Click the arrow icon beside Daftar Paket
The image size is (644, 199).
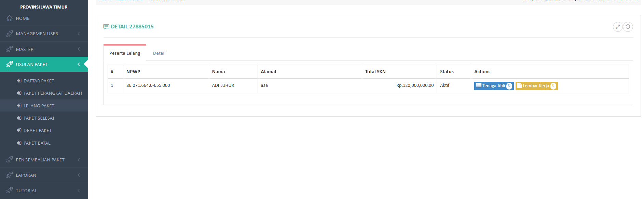coord(19,81)
